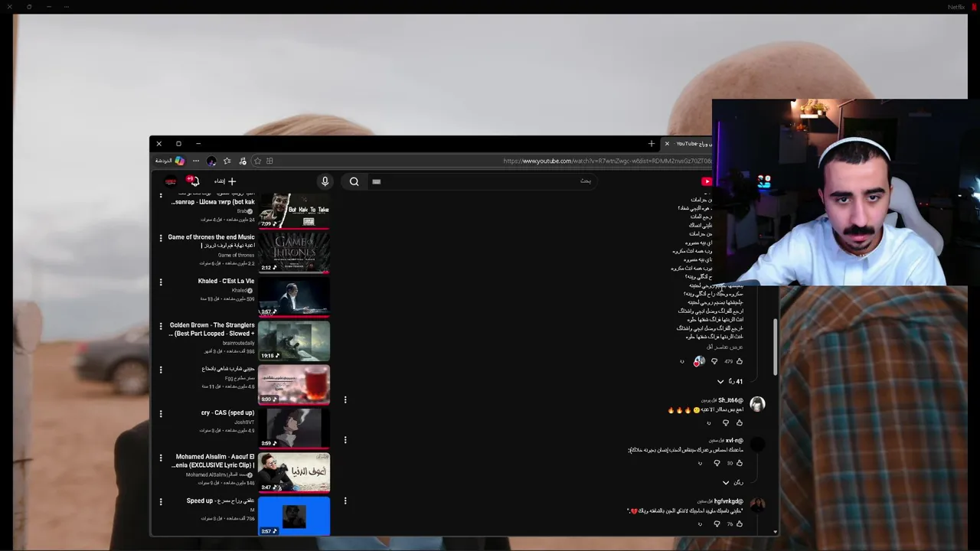Play the Game of Thrones thumbnail video
This screenshot has width=980, height=551.
coord(294,252)
